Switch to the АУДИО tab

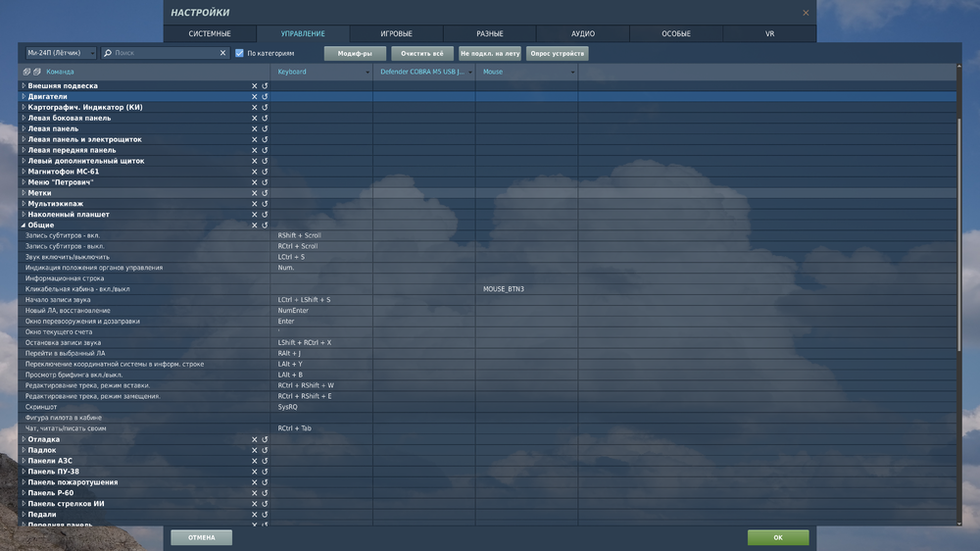pos(583,33)
